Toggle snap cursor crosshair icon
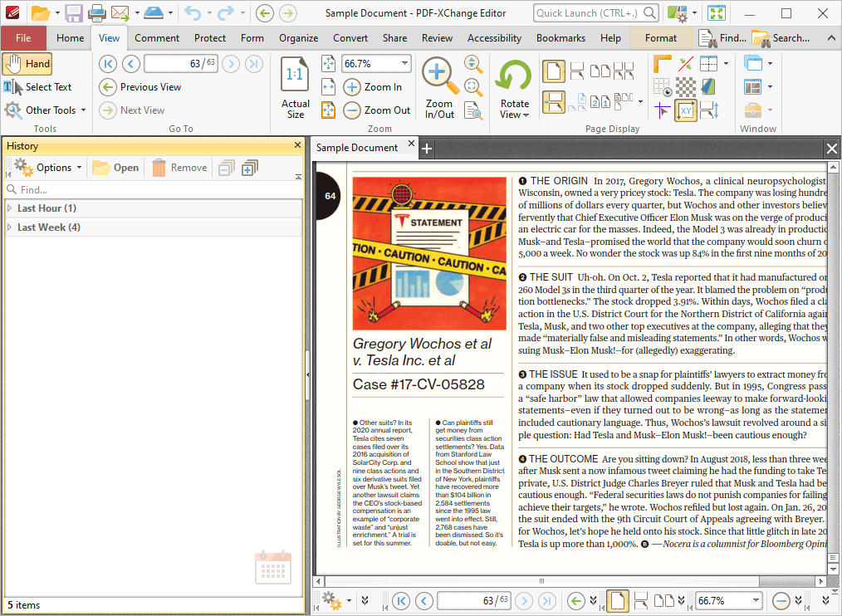Image resolution: width=842 pixels, height=616 pixels. (x=662, y=111)
